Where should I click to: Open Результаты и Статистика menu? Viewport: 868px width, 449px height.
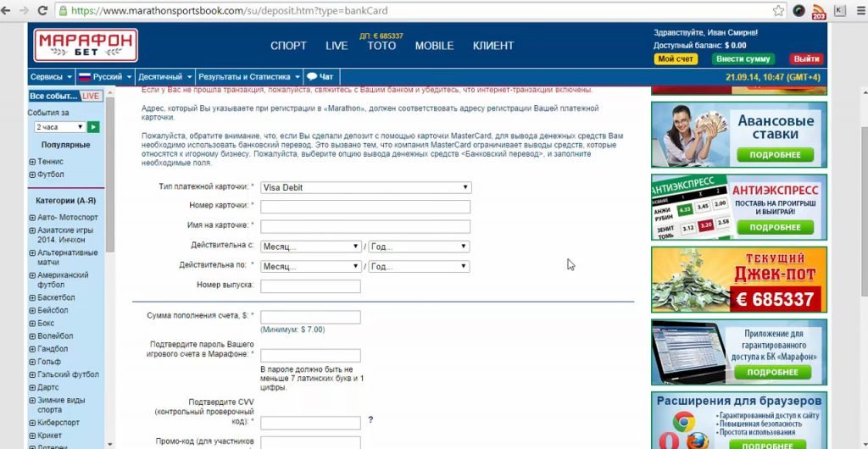coord(249,77)
